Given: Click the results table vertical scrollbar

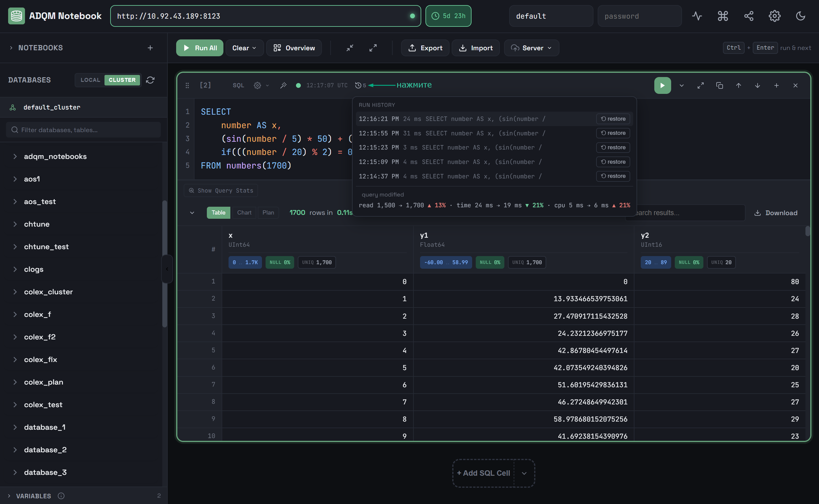Looking at the screenshot, I should click(x=807, y=231).
